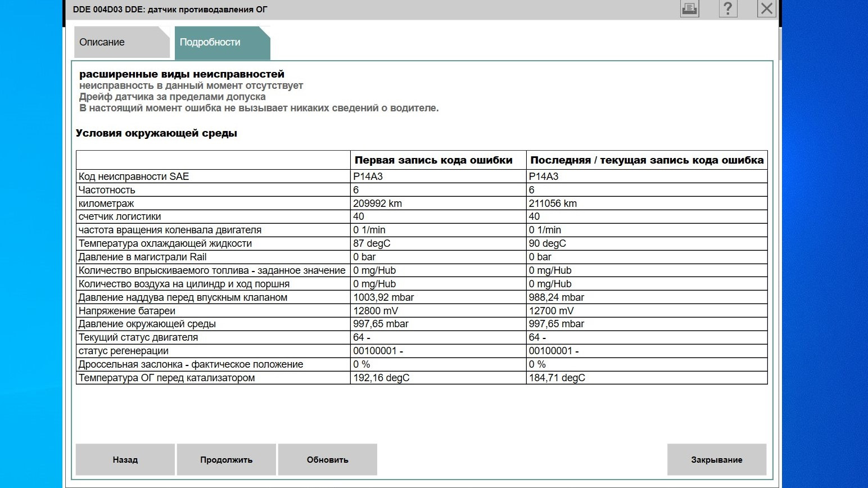Click the 988,24 mbar boost pressure cell
The image size is (868, 488).
point(556,297)
